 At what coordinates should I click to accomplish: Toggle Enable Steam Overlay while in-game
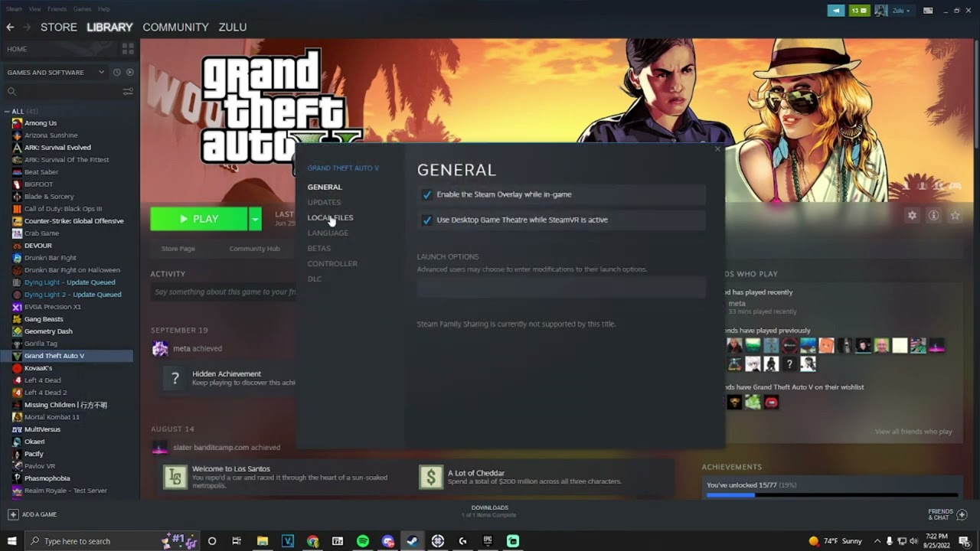coord(426,194)
